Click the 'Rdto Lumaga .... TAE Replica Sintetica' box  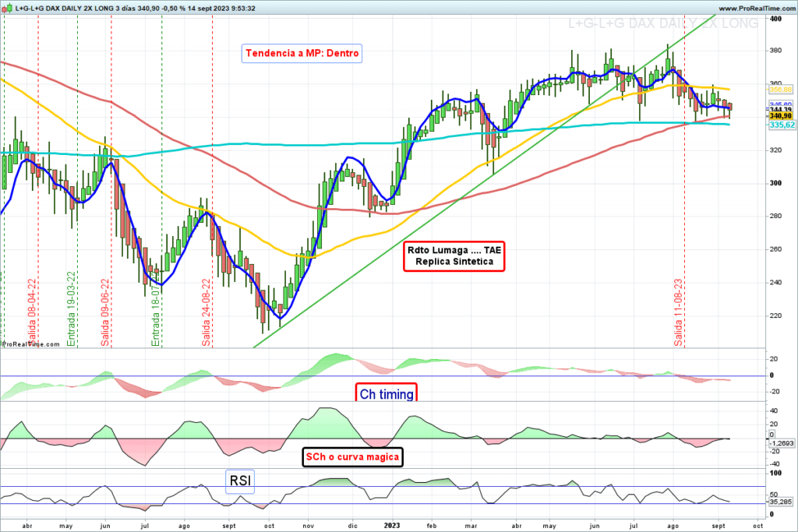[x=454, y=255]
